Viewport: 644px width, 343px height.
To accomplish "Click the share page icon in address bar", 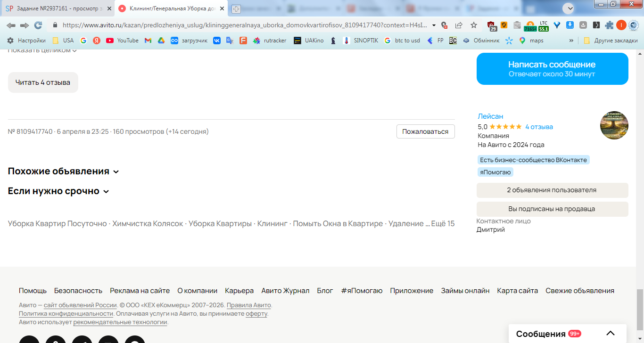I will (x=459, y=25).
